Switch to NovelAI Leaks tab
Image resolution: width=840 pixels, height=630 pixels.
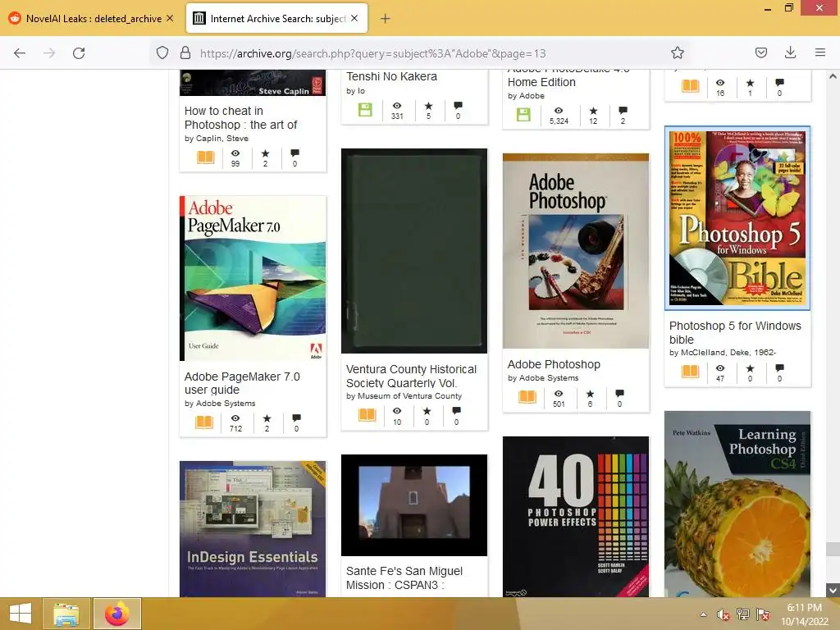click(91, 19)
